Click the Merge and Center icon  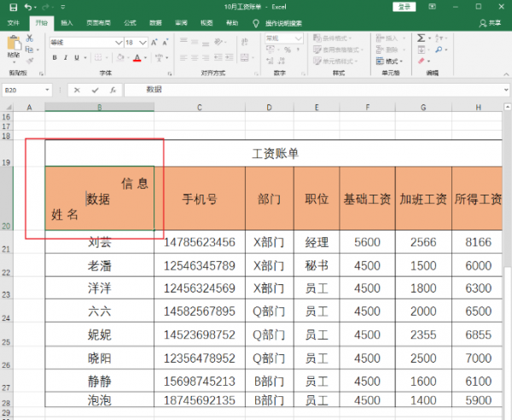(x=245, y=58)
